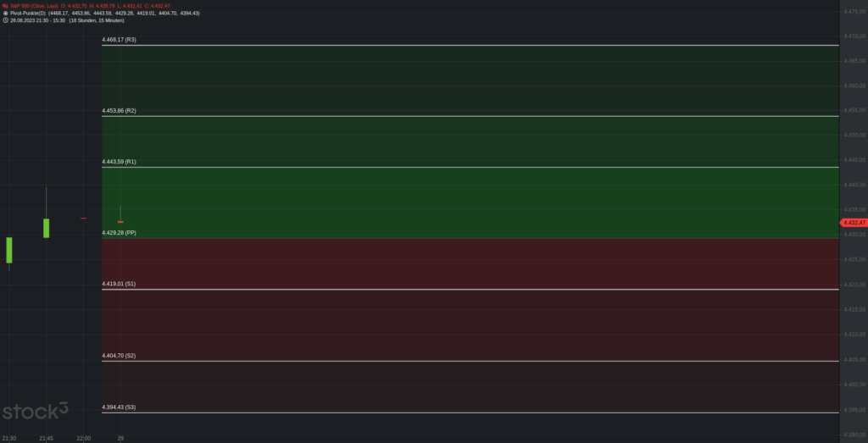Pick the 4.429,28 (PP) pivot point label
Screen dimensions: 868x443
pyautogui.click(x=119, y=232)
